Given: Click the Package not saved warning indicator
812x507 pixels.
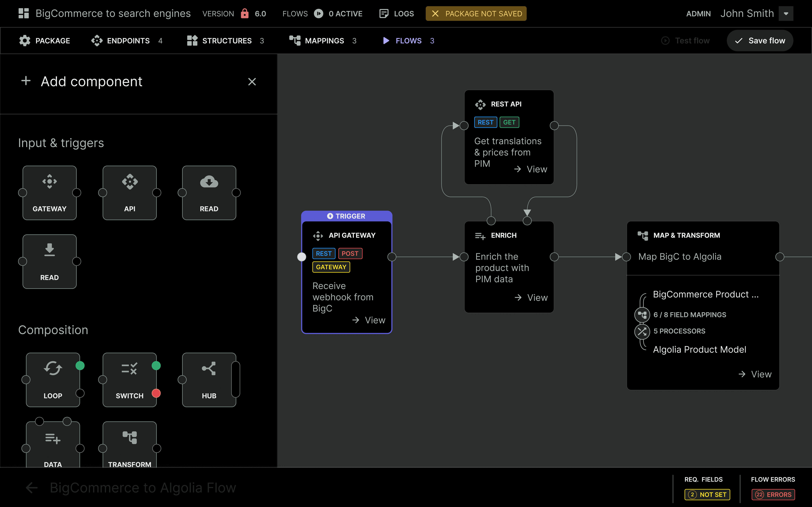Looking at the screenshot, I should click(x=476, y=13).
